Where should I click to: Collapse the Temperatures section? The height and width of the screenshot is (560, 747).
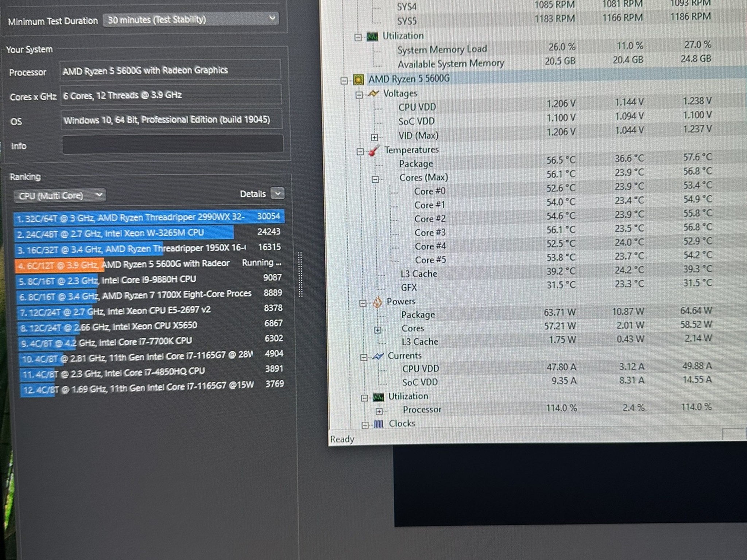pyautogui.click(x=361, y=151)
